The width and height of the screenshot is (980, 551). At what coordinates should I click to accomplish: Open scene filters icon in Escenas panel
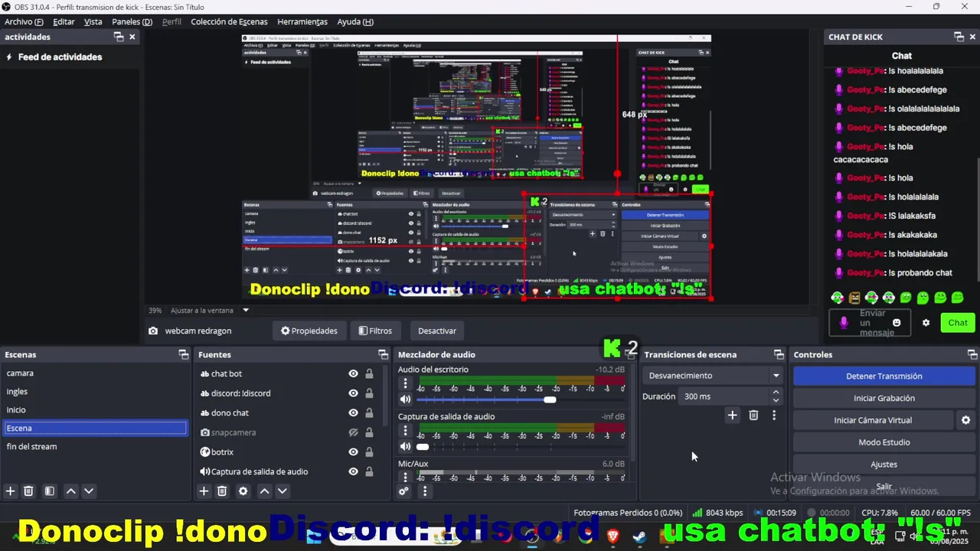click(50, 491)
